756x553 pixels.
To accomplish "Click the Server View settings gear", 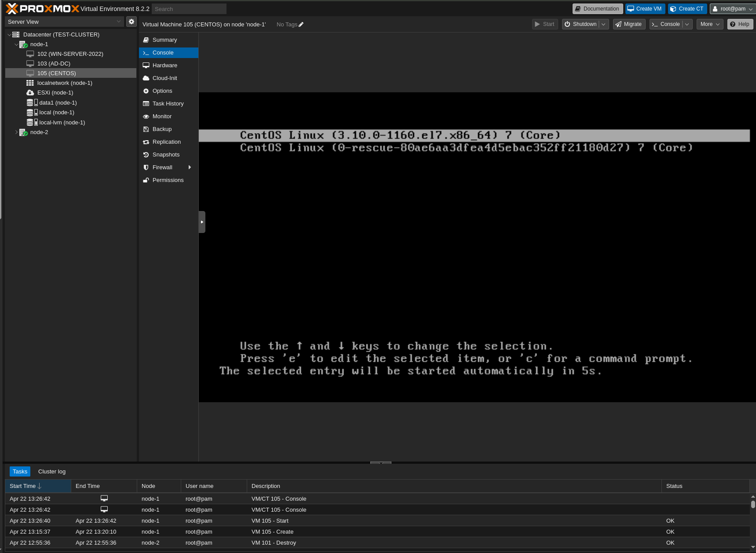I will click(131, 21).
